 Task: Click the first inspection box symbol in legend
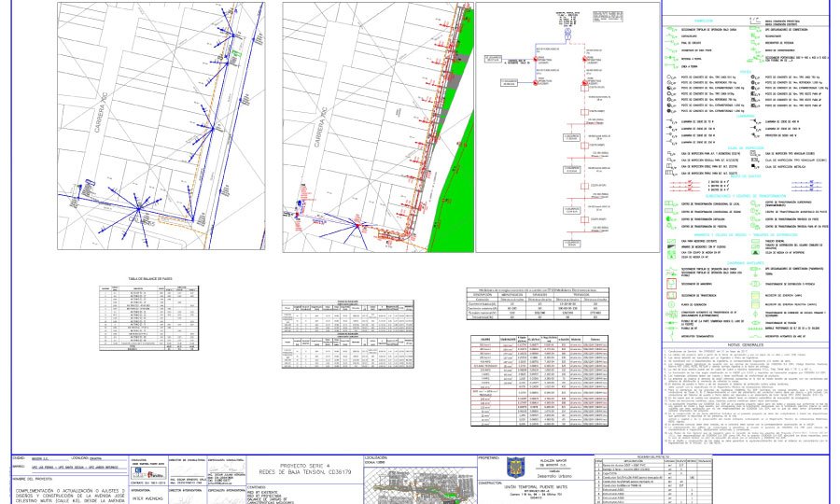(671, 153)
